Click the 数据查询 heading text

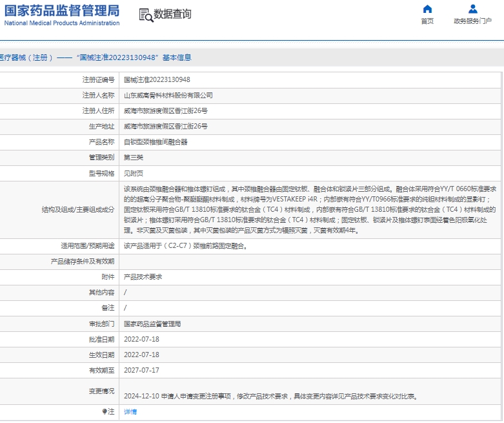172,14
